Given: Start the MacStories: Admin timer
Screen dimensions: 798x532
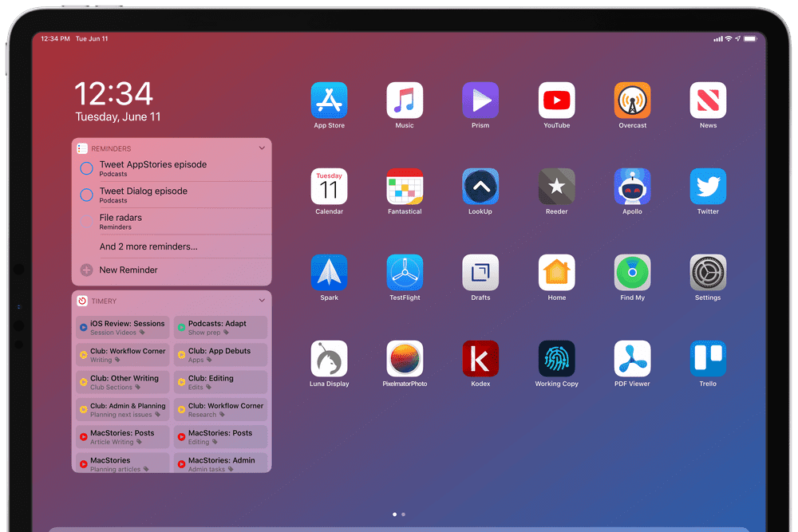Looking at the screenshot, I should 220,463.
